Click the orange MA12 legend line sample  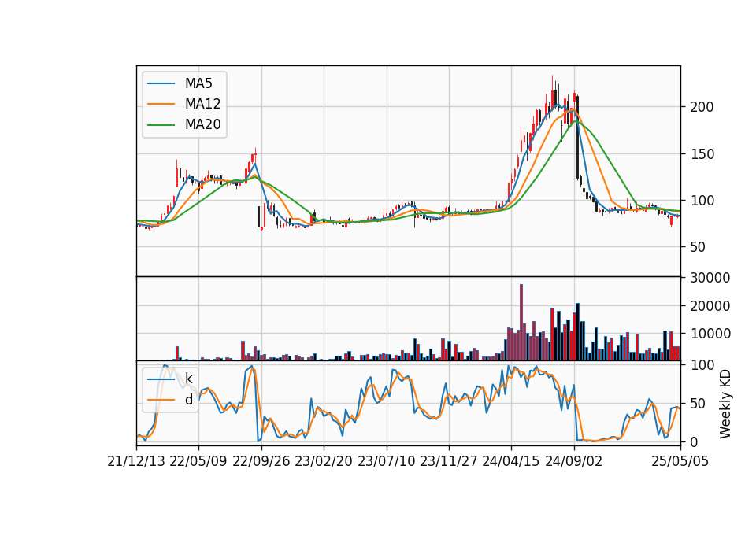click(161, 104)
